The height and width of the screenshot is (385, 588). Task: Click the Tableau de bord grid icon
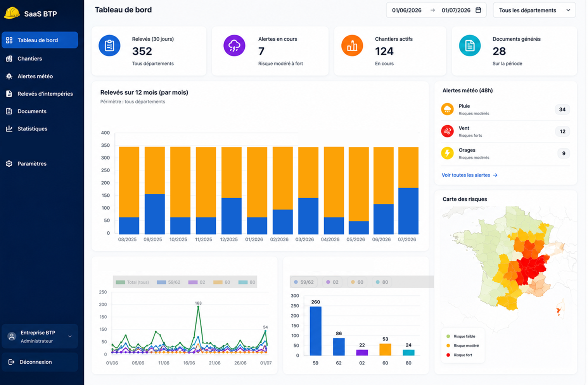click(x=9, y=40)
